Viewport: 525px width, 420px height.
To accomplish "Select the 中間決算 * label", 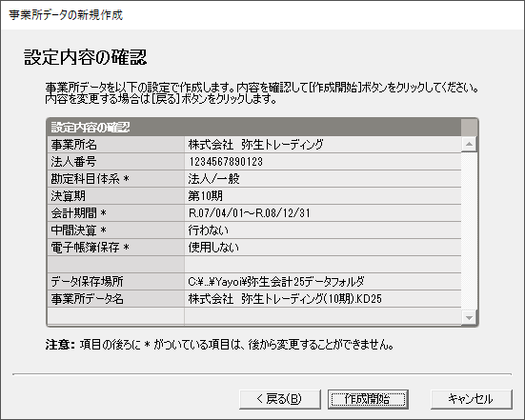I will [79, 230].
